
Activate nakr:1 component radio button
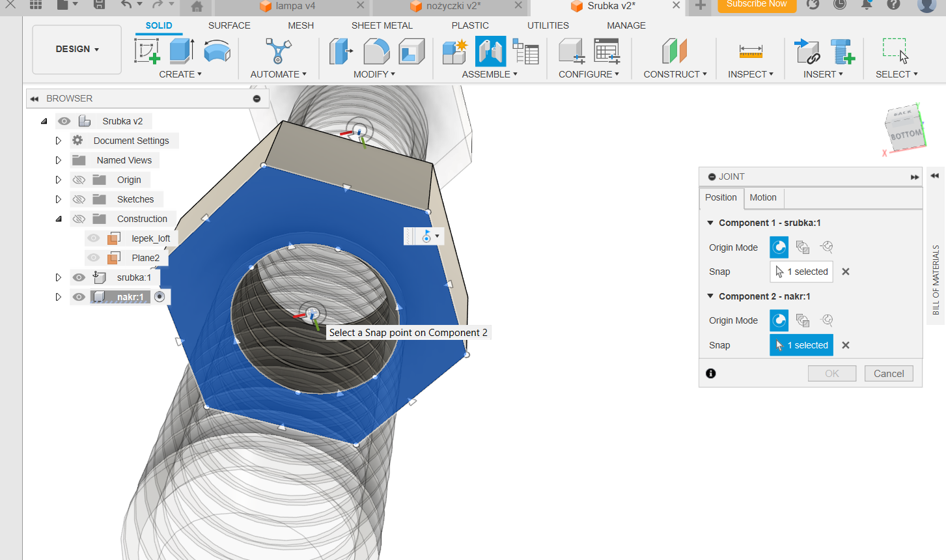(160, 297)
